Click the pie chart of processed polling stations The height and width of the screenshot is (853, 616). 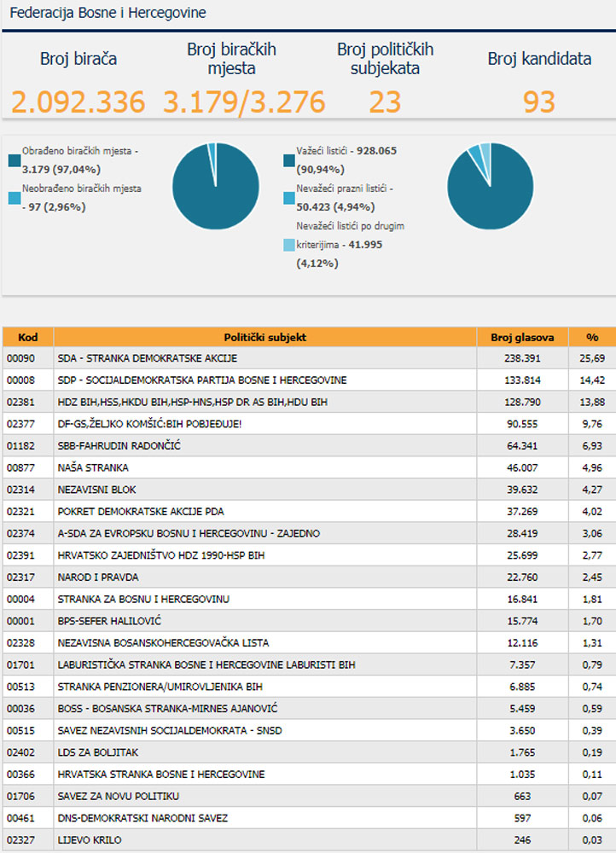[x=216, y=186]
